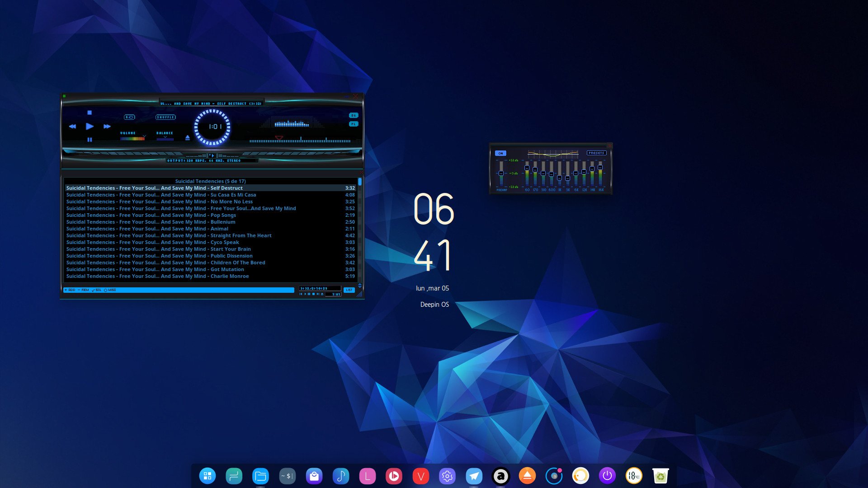Image resolution: width=868 pixels, height=488 pixels.
Task: Select track 'No More No Less'
Action: tap(211, 202)
